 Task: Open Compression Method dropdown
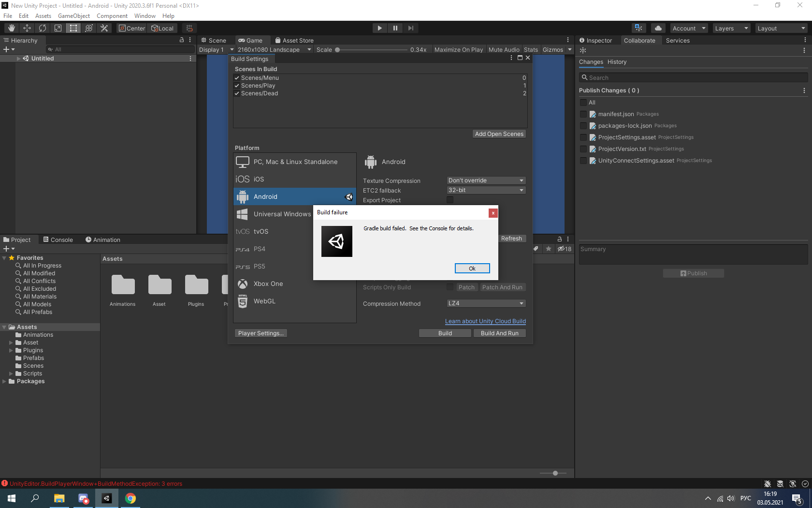(x=486, y=303)
